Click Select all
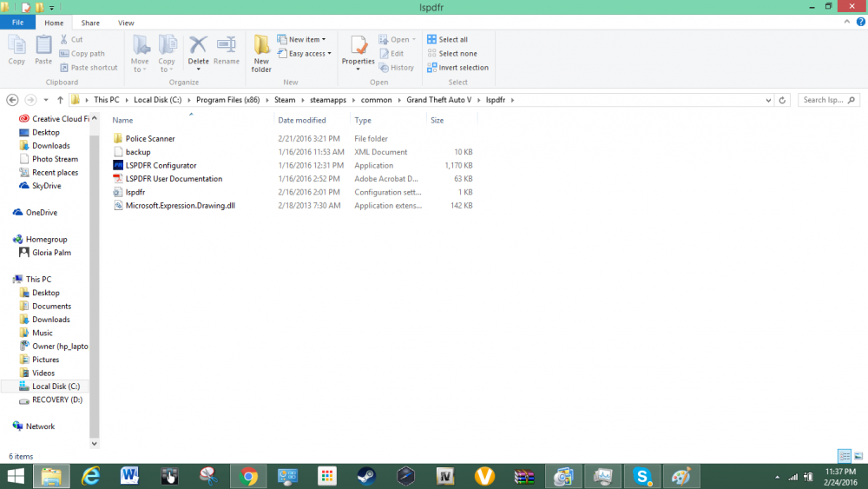This screenshot has height=489, width=868. click(x=447, y=39)
